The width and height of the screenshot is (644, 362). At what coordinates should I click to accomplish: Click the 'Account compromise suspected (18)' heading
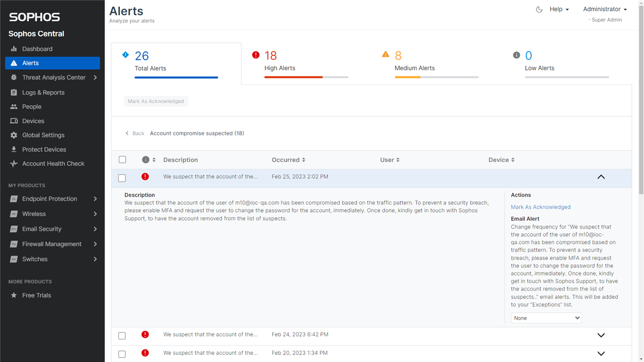point(197,133)
